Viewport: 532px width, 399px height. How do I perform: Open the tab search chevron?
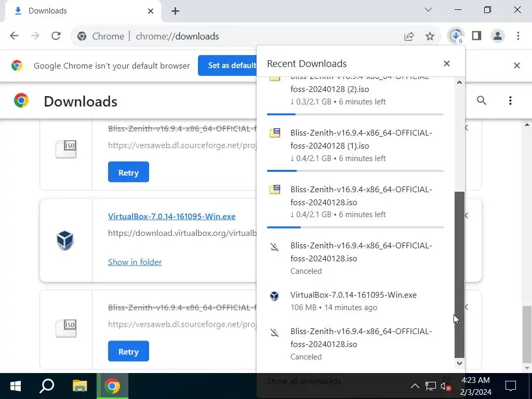[x=429, y=10]
